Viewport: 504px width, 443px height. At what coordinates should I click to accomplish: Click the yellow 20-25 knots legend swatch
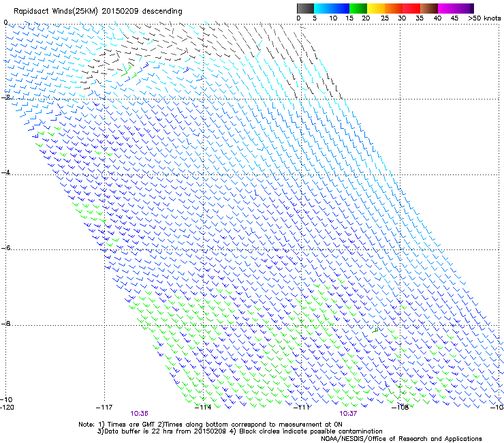pos(376,8)
